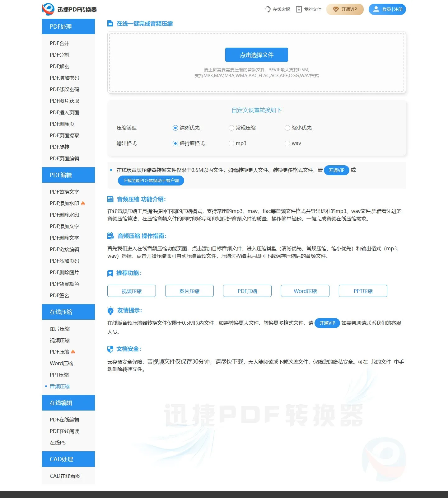This screenshot has width=448, height=498.
Task: Click the lightbulb icon beside 友情提示
Action: click(110, 311)
